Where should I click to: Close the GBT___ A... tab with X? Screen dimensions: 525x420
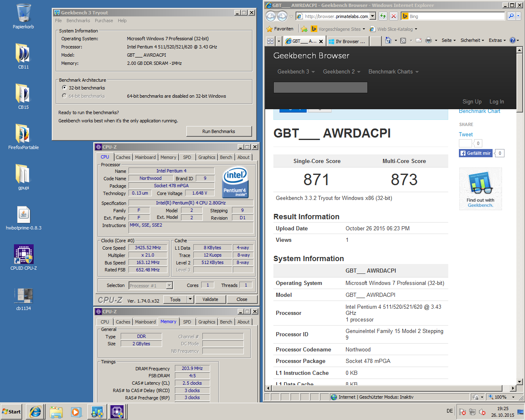click(x=321, y=41)
